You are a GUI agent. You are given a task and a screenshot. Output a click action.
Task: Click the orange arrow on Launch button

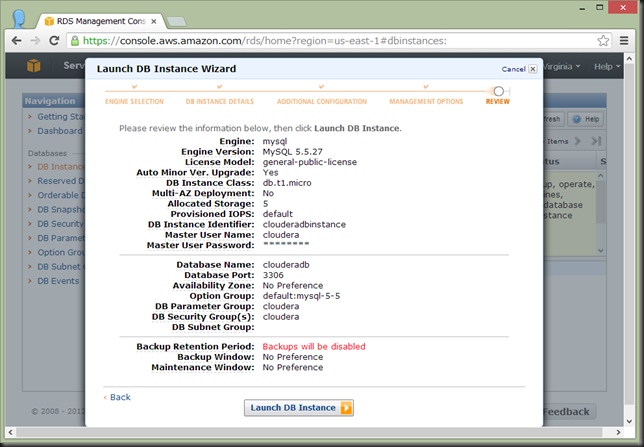pyautogui.click(x=346, y=408)
